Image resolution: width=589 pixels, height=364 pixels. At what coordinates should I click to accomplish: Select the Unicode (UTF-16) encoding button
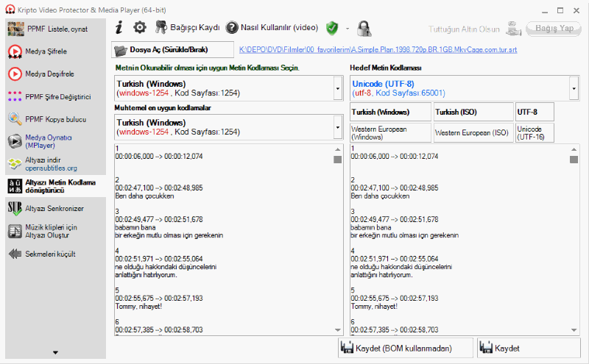pyautogui.click(x=535, y=132)
